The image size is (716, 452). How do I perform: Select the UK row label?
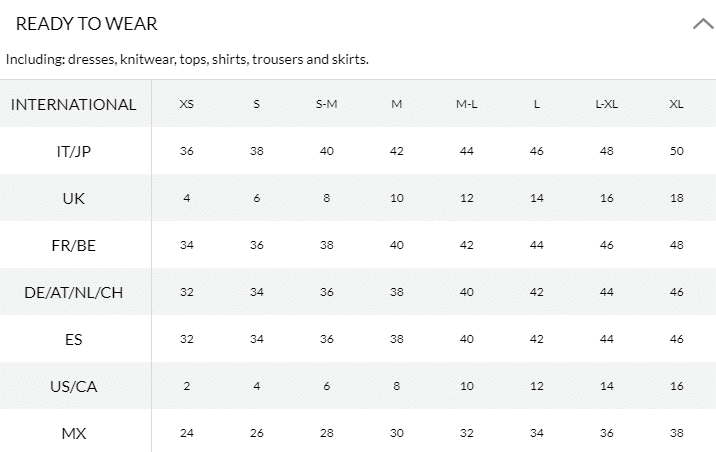click(x=74, y=198)
